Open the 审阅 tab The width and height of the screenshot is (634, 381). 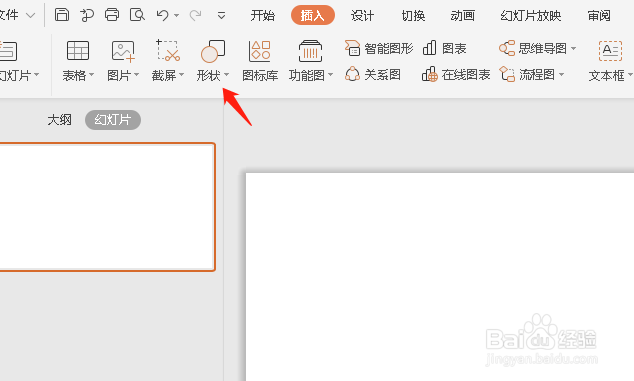tap(599, 15)
